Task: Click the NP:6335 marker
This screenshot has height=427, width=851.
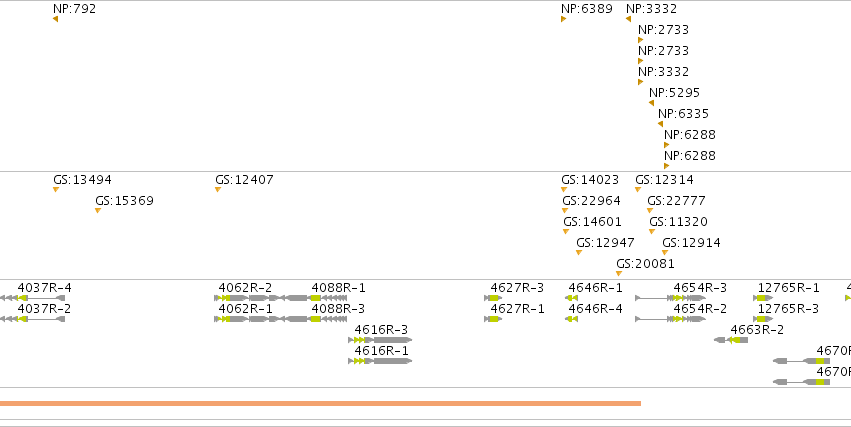Action: coord(661,124)
